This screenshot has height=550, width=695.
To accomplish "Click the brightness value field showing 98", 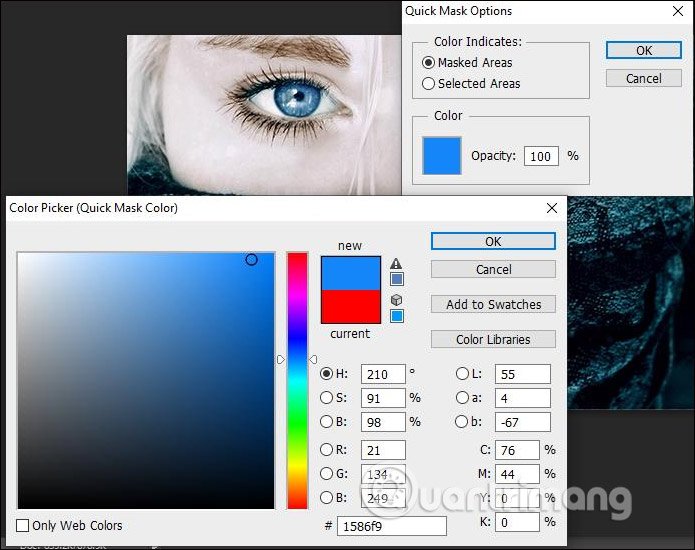I will [x=383, y=422].
